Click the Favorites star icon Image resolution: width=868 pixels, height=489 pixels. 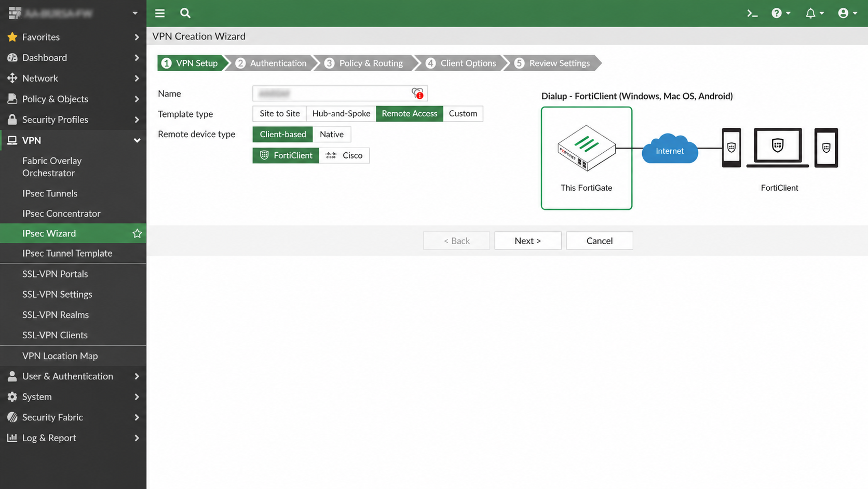pos(12,37)
